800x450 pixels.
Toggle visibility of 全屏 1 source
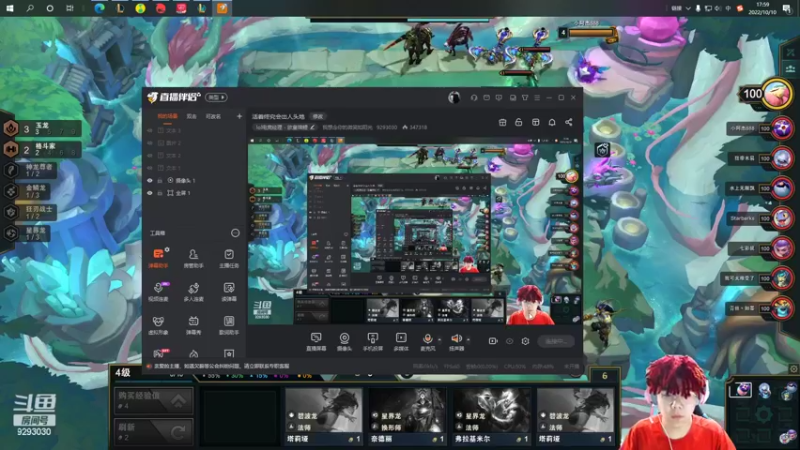pos(149,193)
